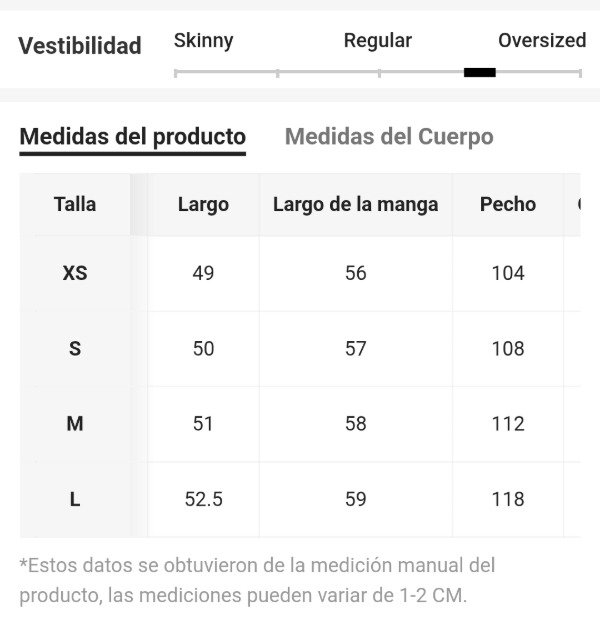Open the Medidas del Cuerpo tab
Viewport: 600px width, 627px height.
389,137
